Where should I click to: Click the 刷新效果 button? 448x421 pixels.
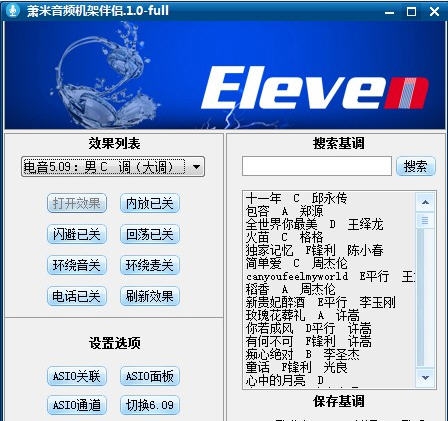(150, 296)
